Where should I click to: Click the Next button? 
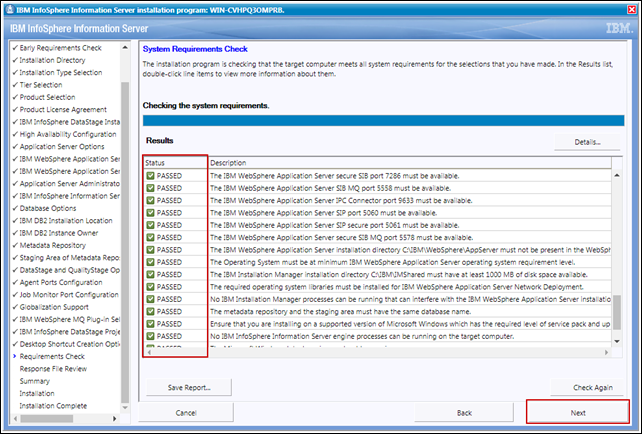pyautogui.click(x=578, y=412)
